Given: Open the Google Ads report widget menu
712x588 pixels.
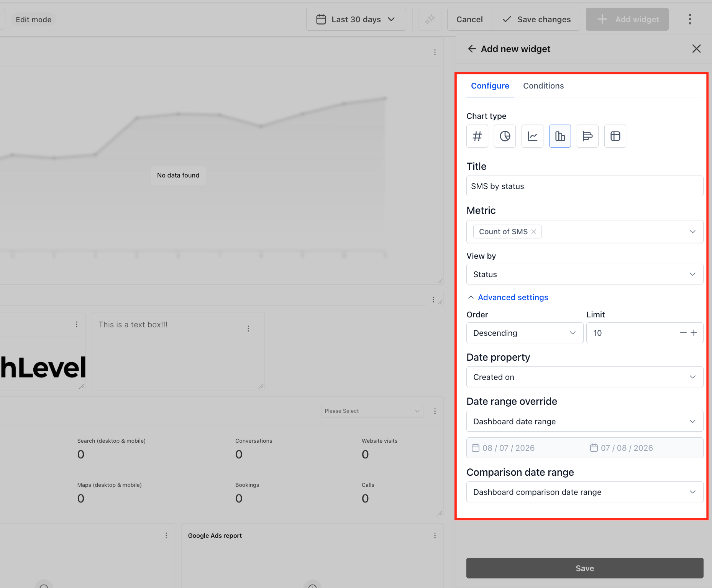Looking at the screenshot, I should click(x=435, y=535).
